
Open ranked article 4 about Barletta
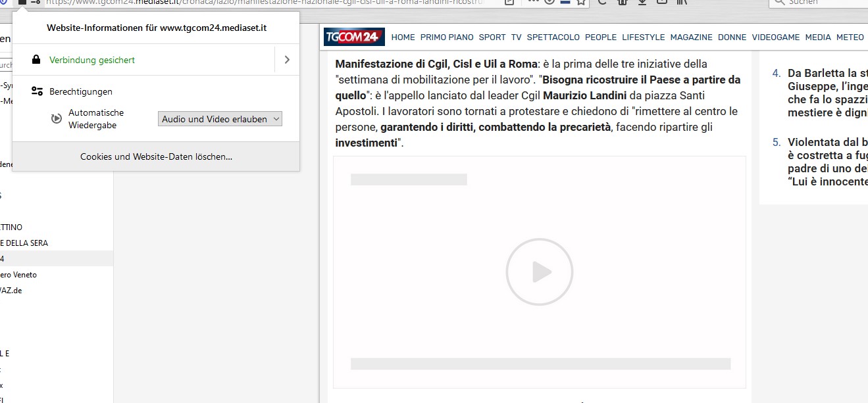827,93
